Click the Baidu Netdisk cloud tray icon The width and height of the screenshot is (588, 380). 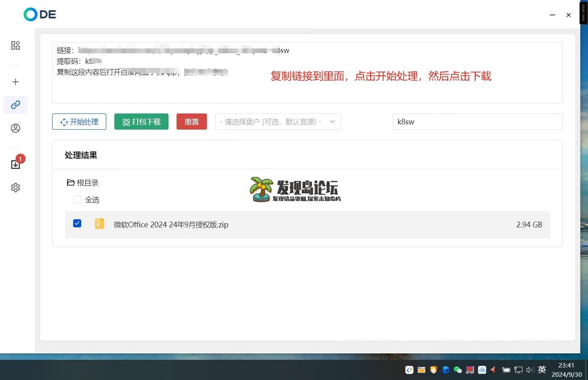click(482, 370)
